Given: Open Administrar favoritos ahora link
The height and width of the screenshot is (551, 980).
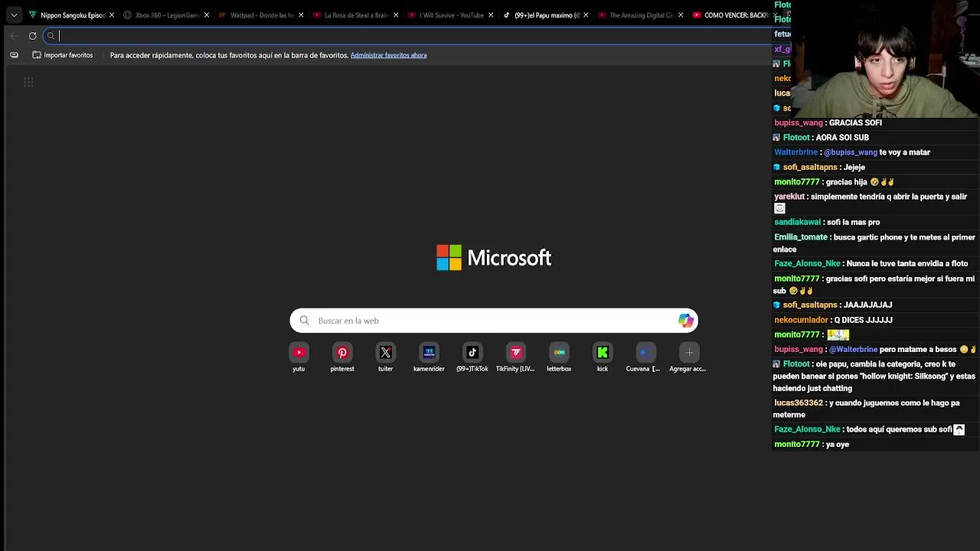Looking at the screenshot, I should [x=388, y=55].
